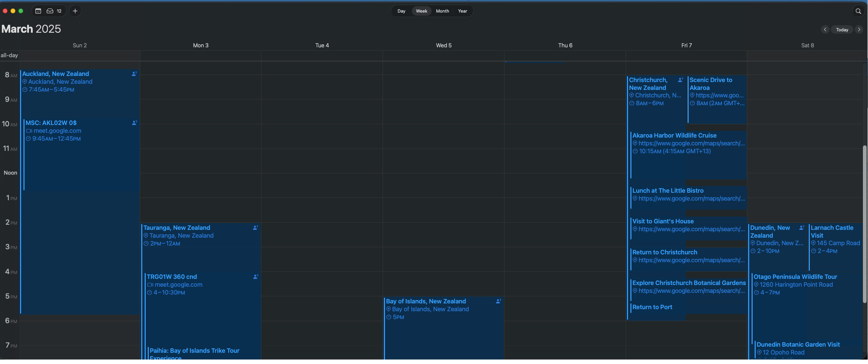Click attendee icon on Tauranga event
The image size is (868, 364).
click(x=255, y=228)
